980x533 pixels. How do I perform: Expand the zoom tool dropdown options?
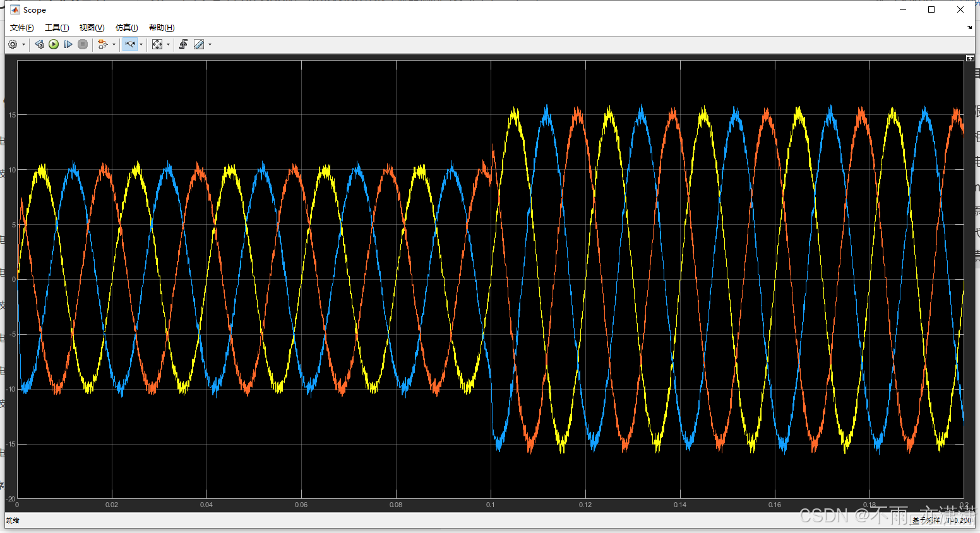141,44
